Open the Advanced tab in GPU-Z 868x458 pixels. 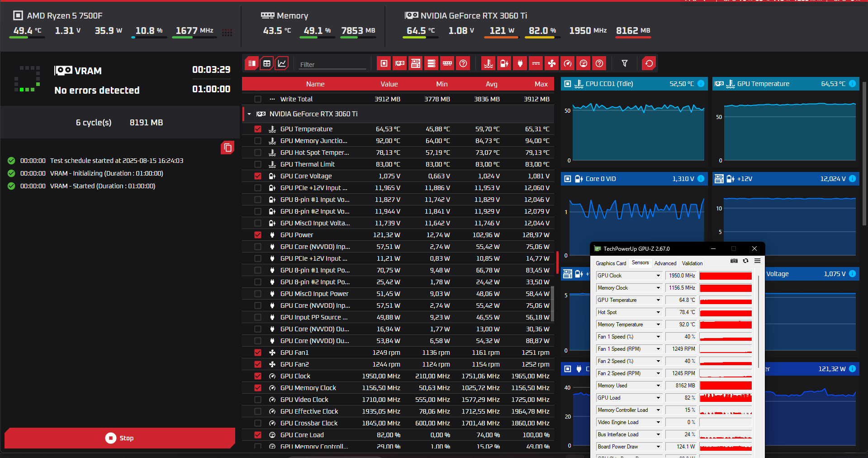665,263
